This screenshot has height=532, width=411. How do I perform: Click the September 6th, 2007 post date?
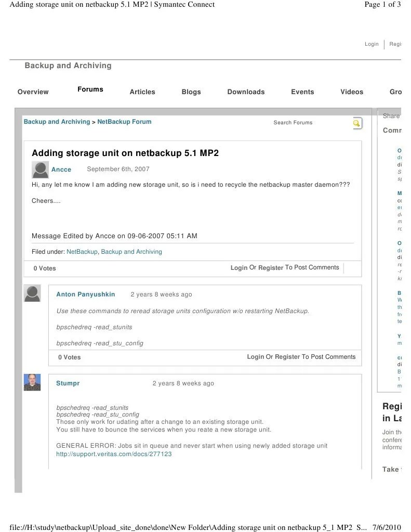[118, 169]
